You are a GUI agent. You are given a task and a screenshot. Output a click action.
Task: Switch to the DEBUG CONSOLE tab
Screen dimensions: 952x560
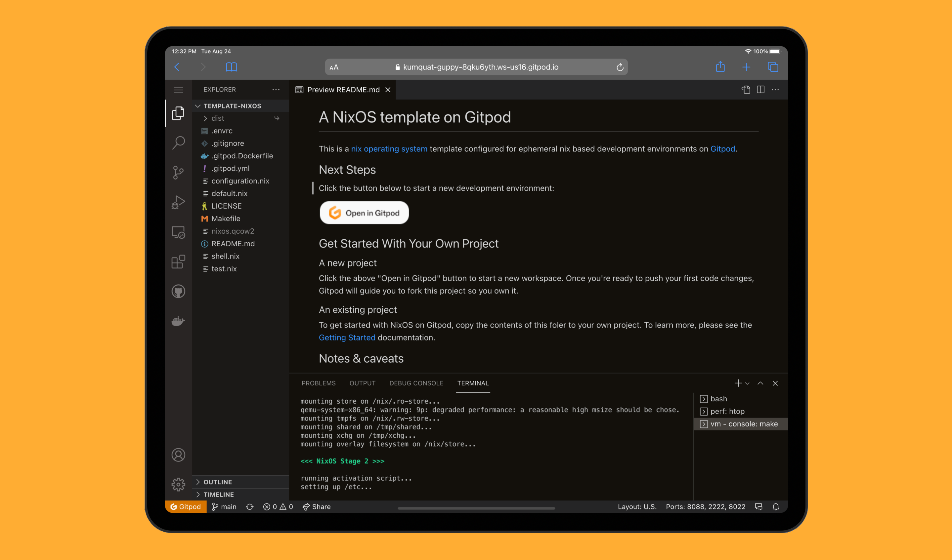(416, 383)
